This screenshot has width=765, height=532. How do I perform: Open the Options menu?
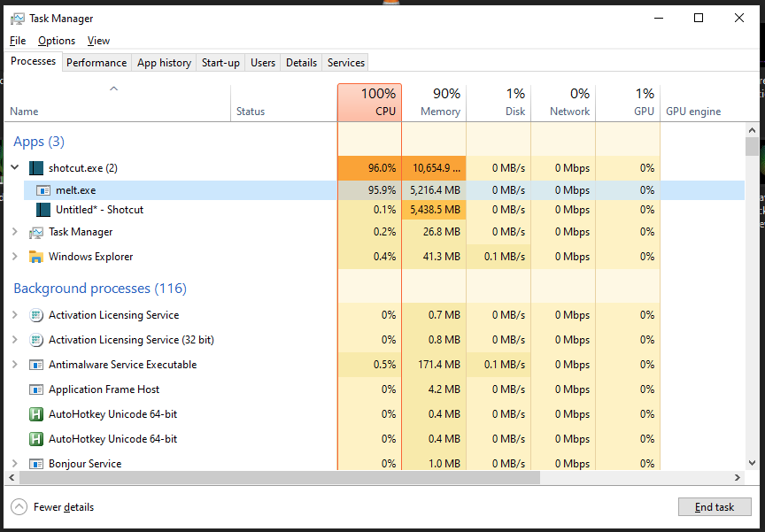56,40
